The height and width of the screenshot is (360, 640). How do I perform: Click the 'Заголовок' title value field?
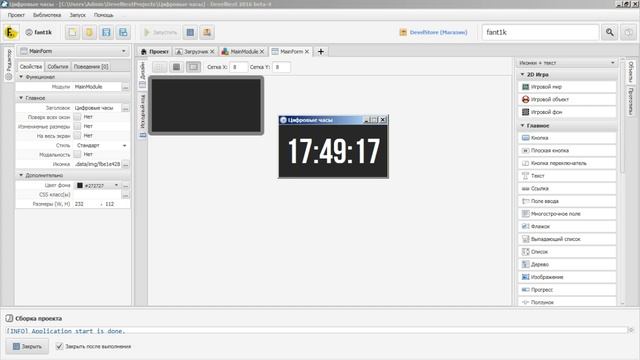point(98,108)
